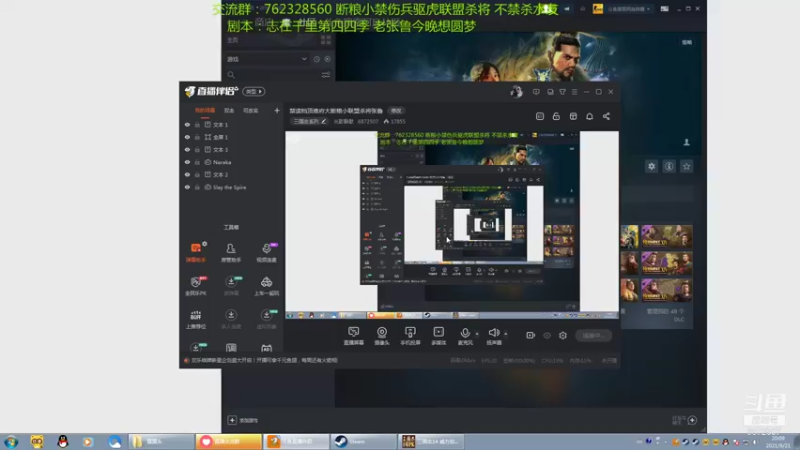This screenshot has height=450, width=800.
Task: Add a screen capture source (直播屏幕)
Action: tap(354, 336)
